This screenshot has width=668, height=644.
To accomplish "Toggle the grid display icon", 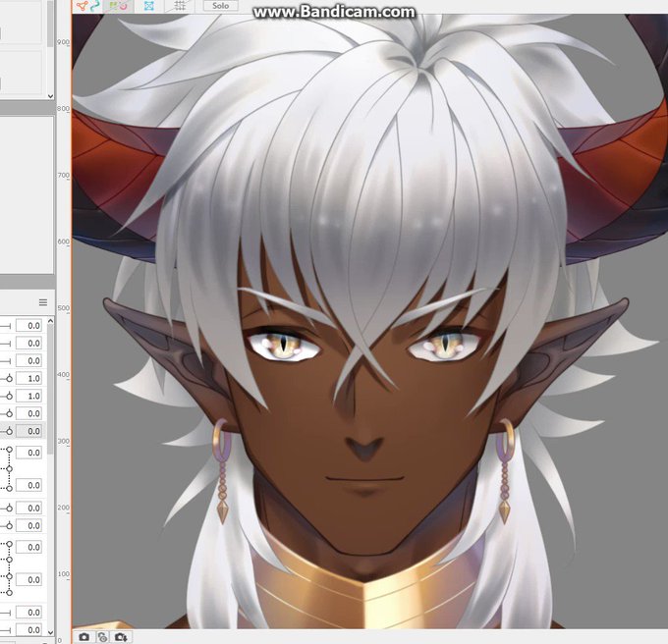I will click(x=180, y=6).
